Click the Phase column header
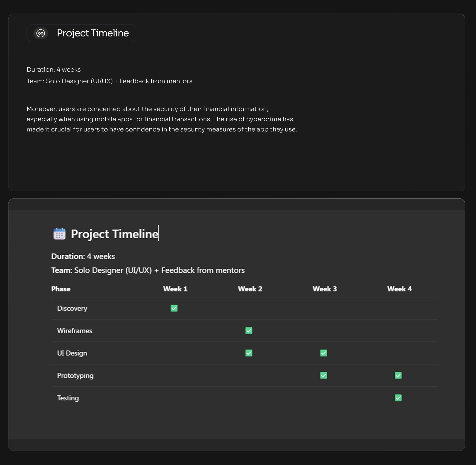The width and height of the screenshot is (476, 465). point(61,289)
